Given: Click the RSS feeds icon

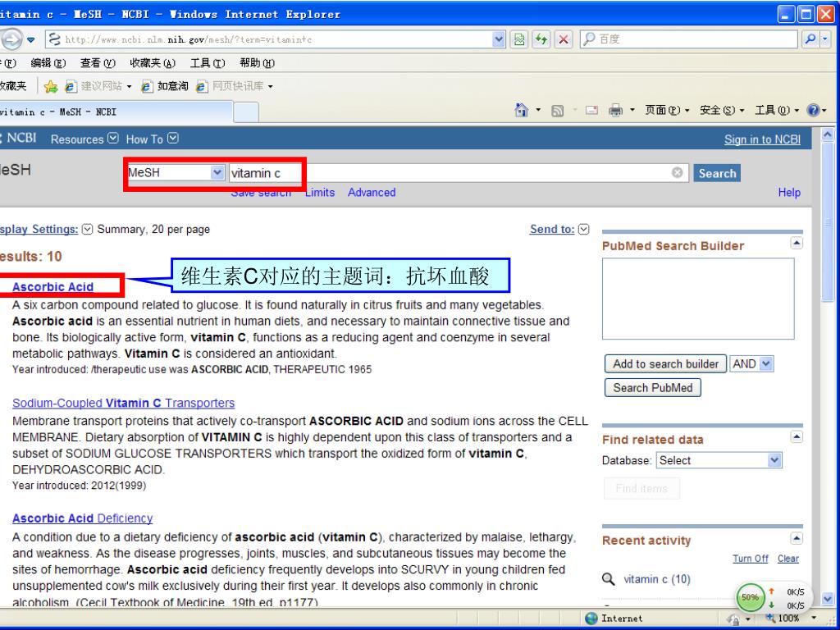Looking at the screenshot, I should (558, 111).
